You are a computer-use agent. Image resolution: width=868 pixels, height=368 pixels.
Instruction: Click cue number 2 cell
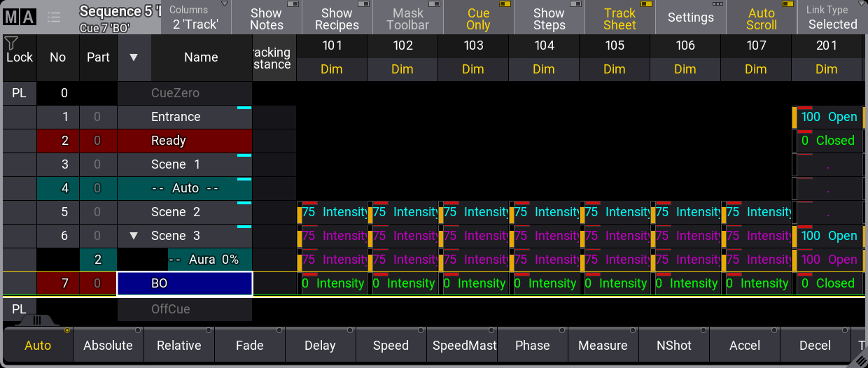coord(57,141)
